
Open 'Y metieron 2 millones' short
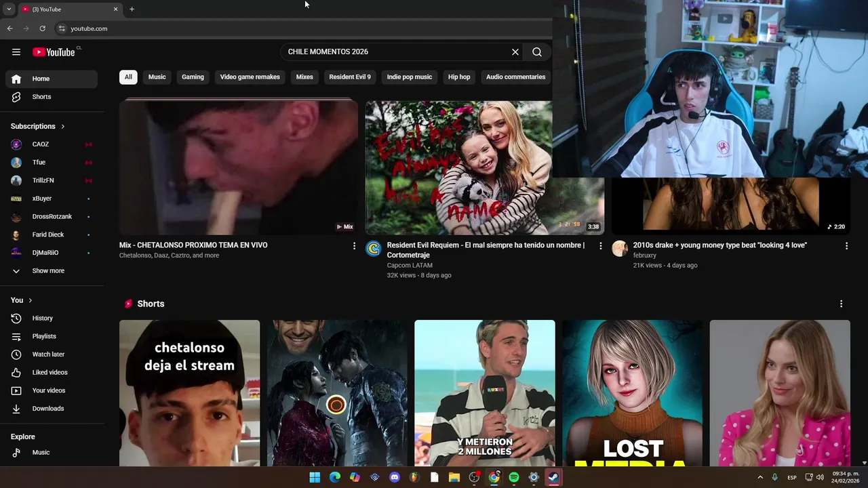[x=485, y=393]
